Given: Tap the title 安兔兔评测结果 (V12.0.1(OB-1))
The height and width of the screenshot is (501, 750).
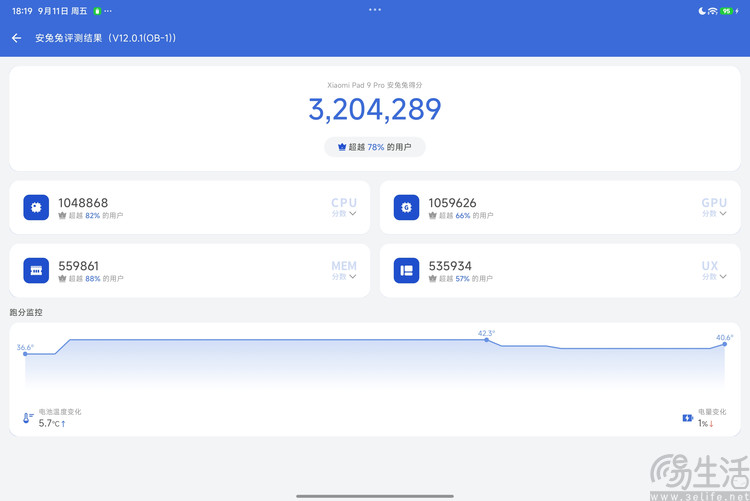Looking at the screenshot, I should tap(106, 38).
